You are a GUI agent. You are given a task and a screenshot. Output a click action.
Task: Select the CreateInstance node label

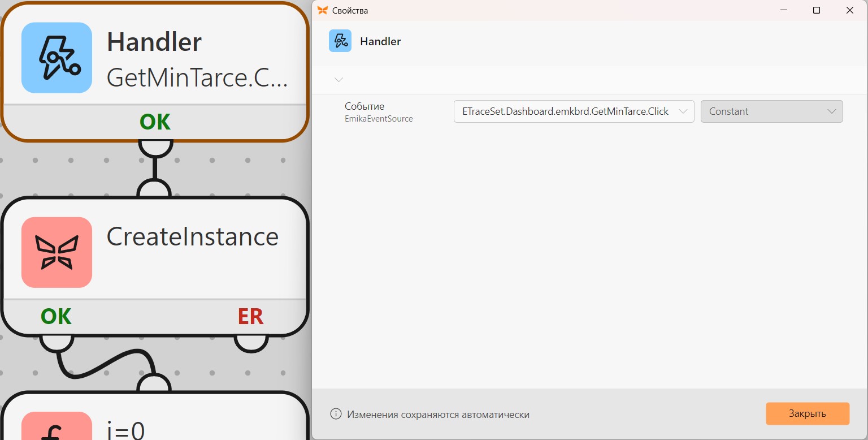tap(193, 236)
